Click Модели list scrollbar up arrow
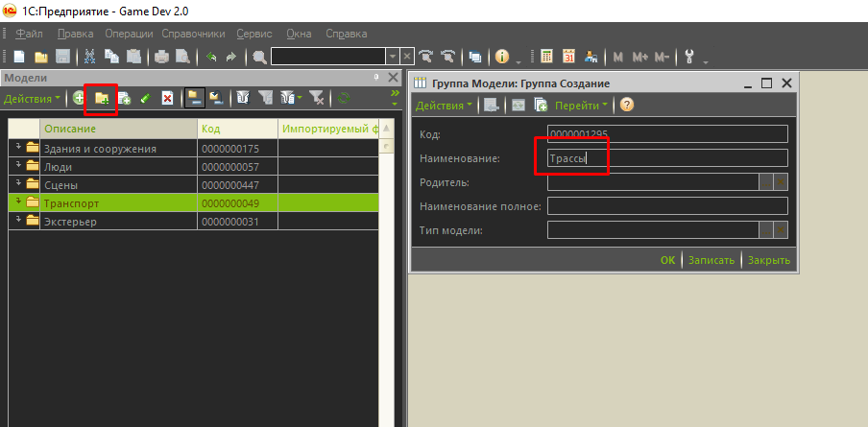Viewport: 868px width, 427px height. point(386,129)
